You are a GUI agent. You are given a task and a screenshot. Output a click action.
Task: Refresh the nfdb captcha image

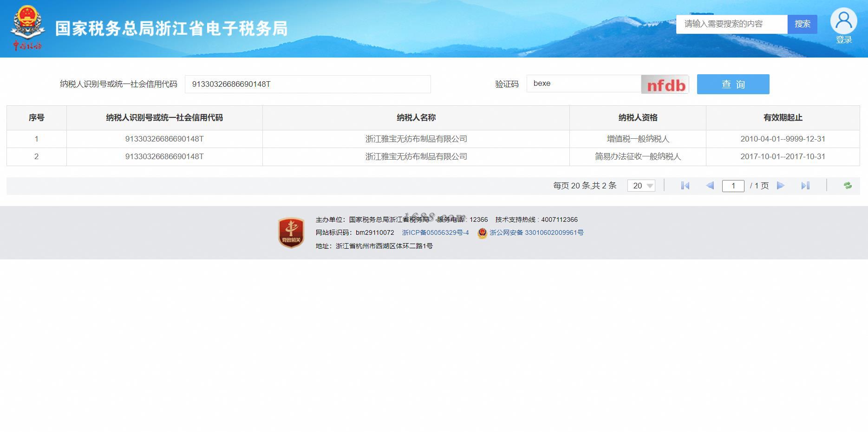(665, 84)
